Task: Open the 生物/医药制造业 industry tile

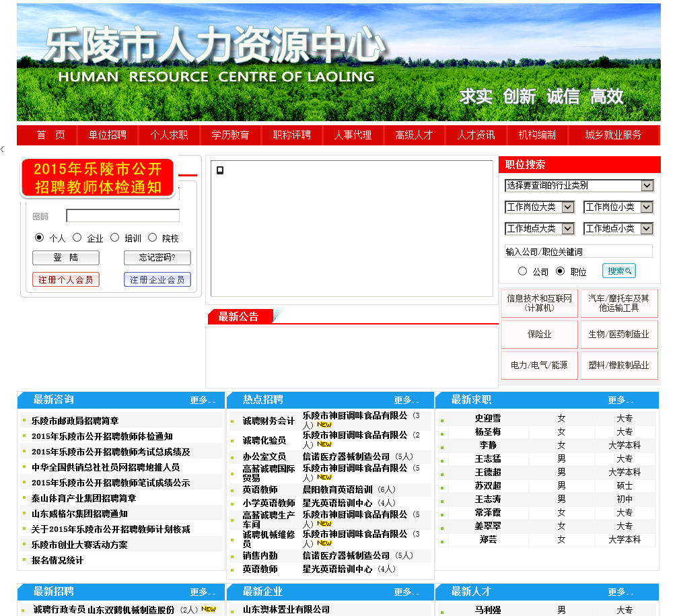Action: point(619,335)
